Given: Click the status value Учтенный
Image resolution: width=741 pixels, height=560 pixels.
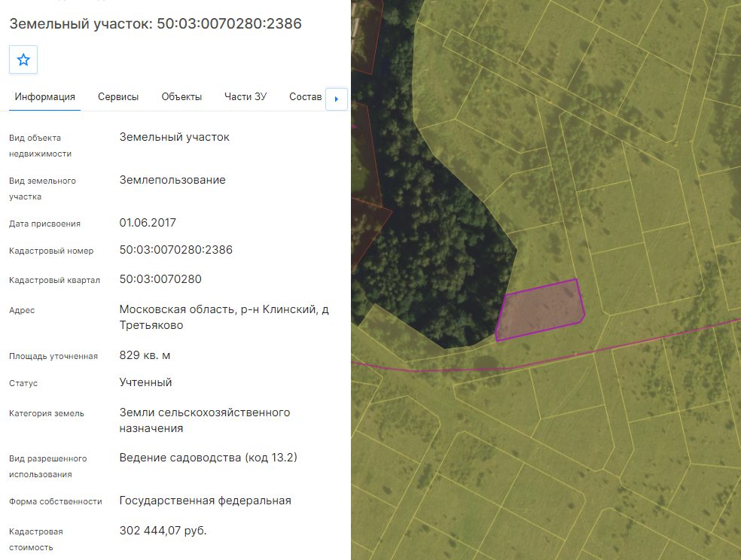Looking at the screenshot, I should 145,382.
